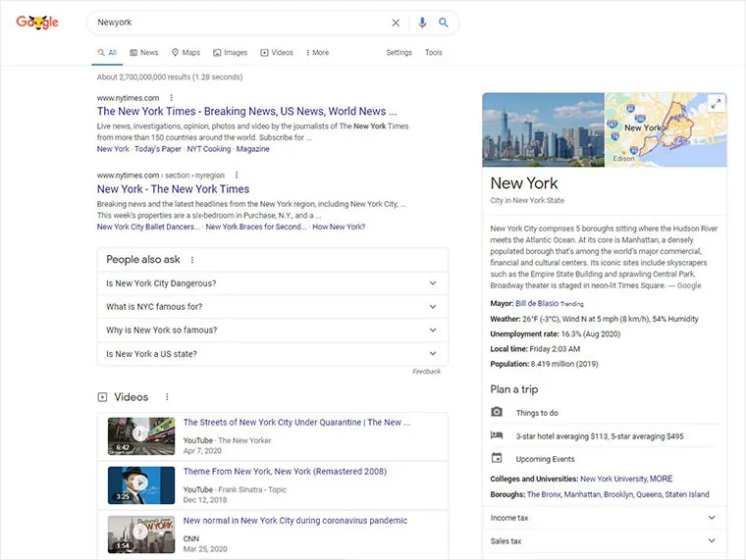Open Videos section options dots
The height and width of the screenshot is (560, 746).
click(x=167, y=397)
